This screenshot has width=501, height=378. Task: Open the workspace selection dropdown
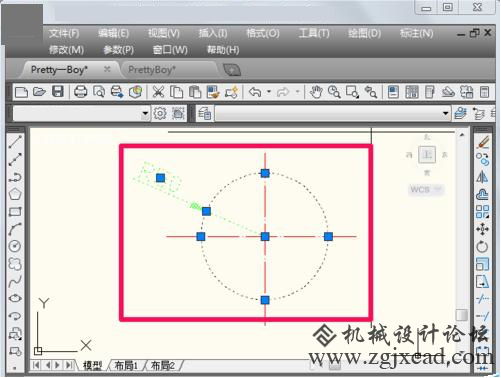[x=145, y=114]
